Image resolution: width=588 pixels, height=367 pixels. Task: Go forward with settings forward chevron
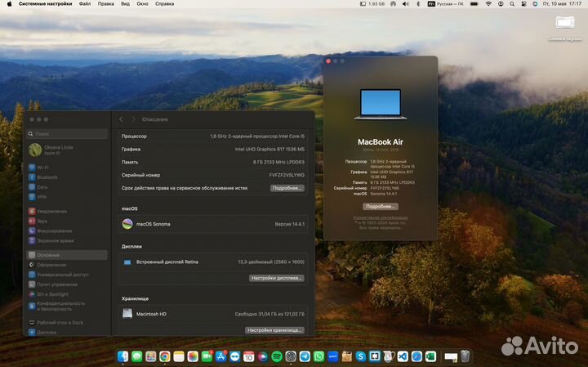(x=133, y=119)
